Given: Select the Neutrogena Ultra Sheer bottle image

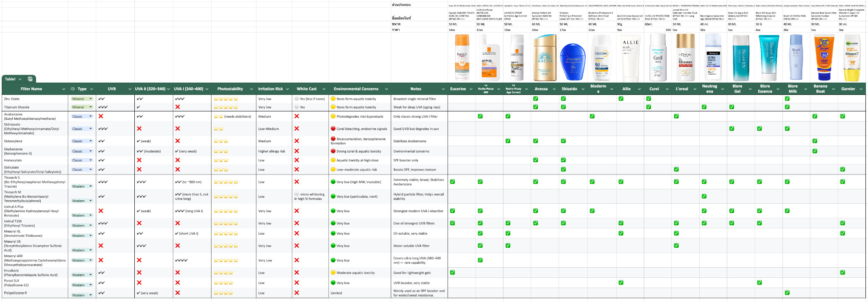Looking at the screenshot, I should coord(713,58).
